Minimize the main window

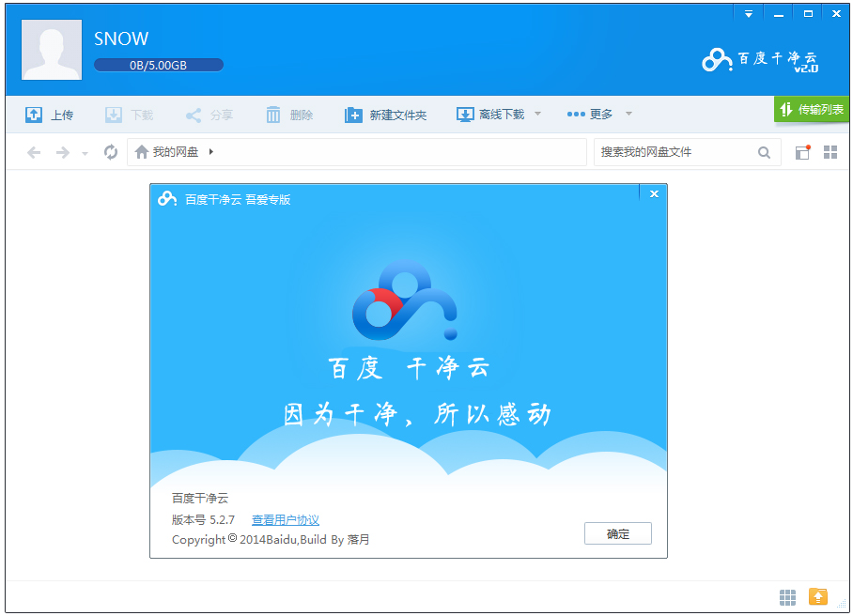[x=779, y=14]
